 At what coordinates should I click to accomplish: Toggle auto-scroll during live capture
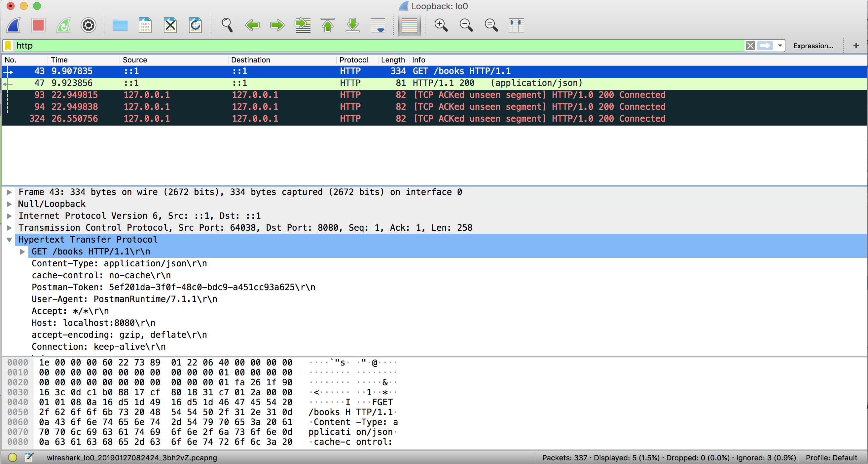click(x=378, y=25)
